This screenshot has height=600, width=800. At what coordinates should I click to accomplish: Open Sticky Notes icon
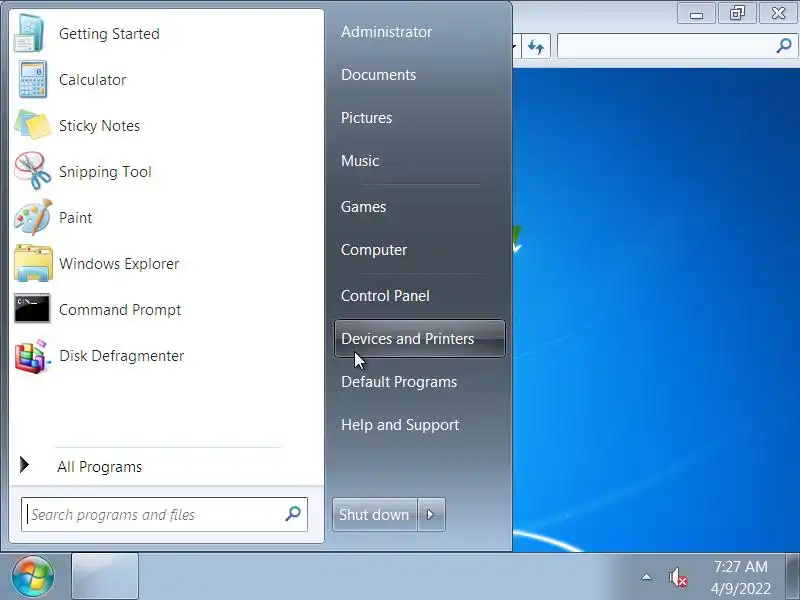(33, 125)
